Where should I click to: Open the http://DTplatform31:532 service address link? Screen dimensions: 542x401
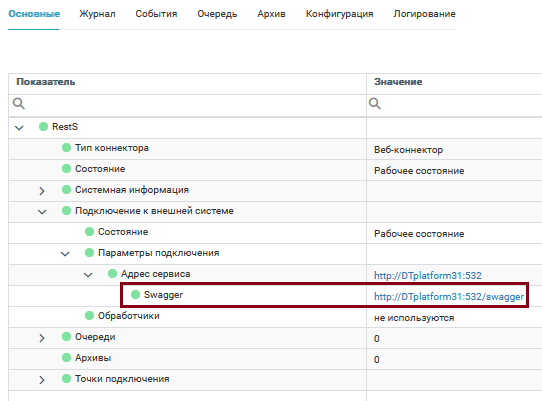click(x=428, y=276)
